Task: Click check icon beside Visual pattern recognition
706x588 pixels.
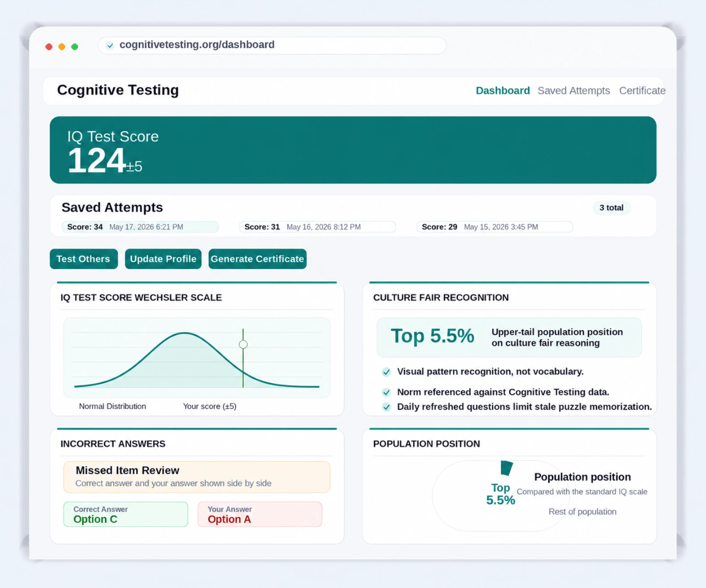Action: click(x=387, y=372)
